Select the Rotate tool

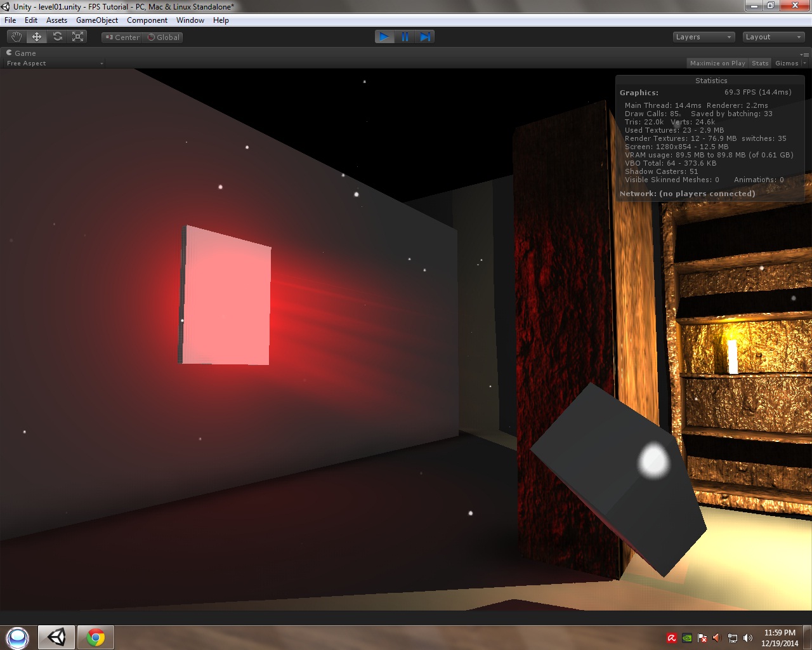pos(58,36)
